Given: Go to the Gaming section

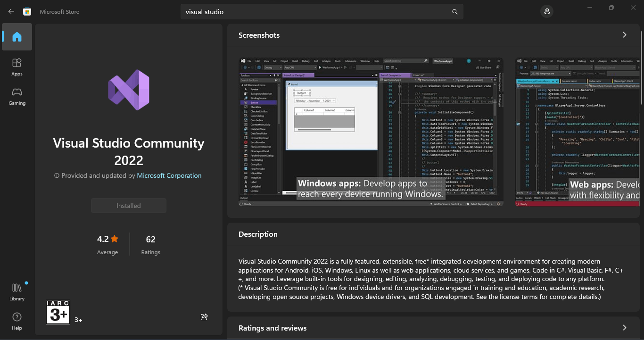Looking at the screenshot, I should (17, 96).
